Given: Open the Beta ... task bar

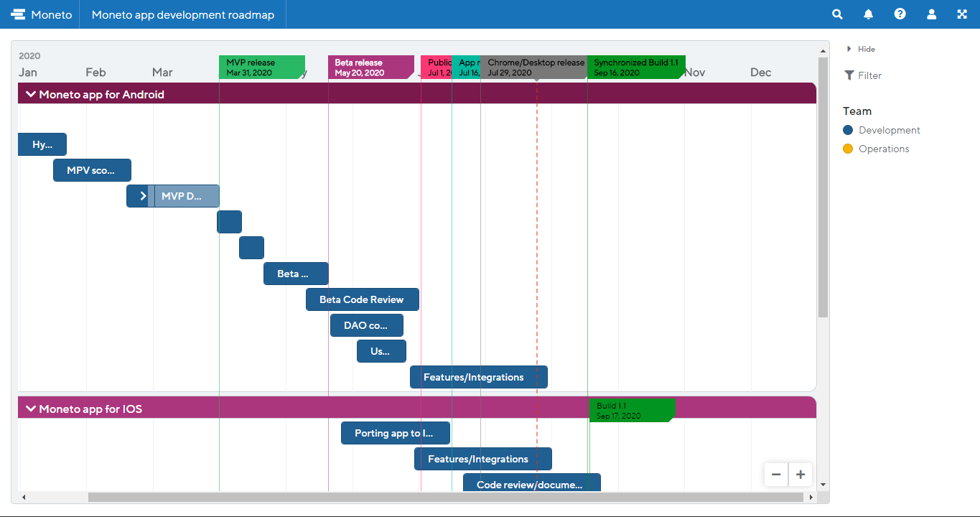Looking at the screenshot, I should 296,274.
